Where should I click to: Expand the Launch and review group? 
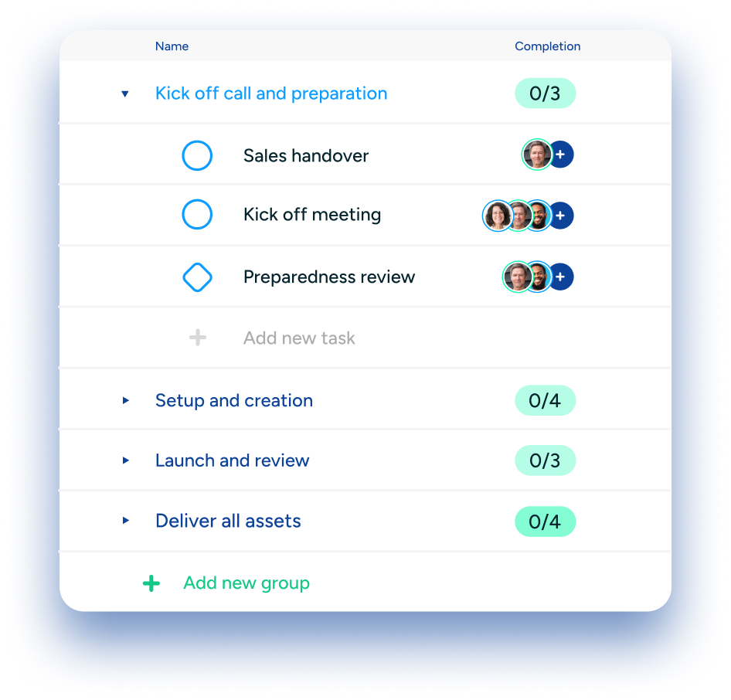(x=125, y=460)
